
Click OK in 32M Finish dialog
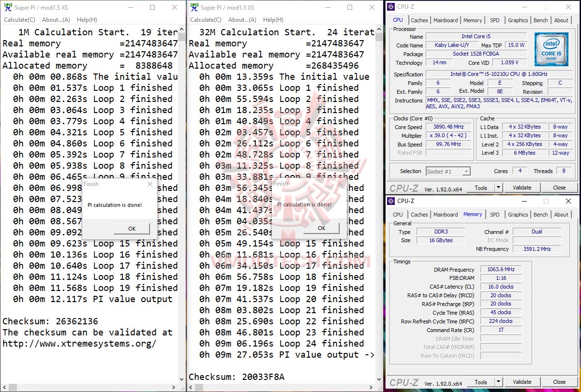coord(321,228)
